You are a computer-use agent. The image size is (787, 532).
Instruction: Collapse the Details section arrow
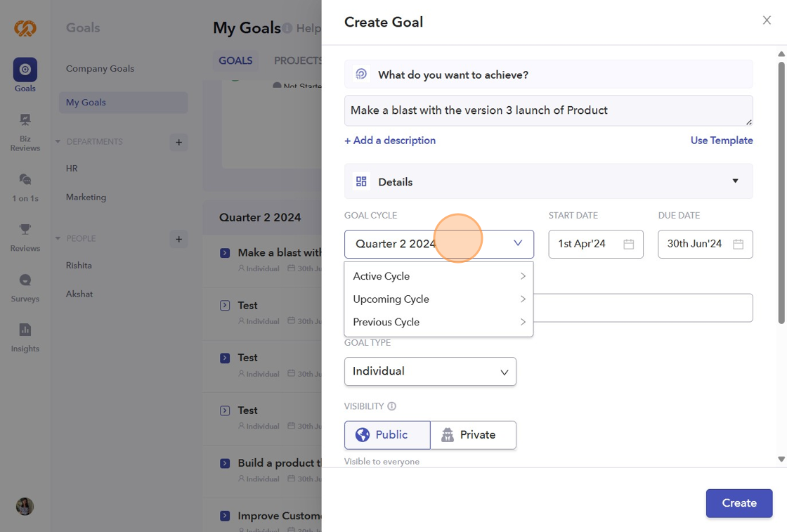pyautogui.click(x=735, y=181)
